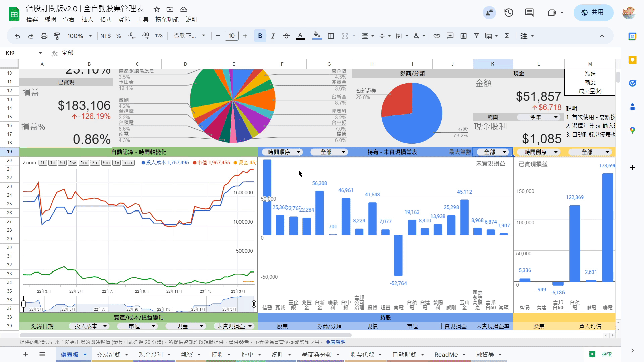Viewport: 644px width, 362px height.
Task: Click the text color swatch icon
Action: coord(300,36)
